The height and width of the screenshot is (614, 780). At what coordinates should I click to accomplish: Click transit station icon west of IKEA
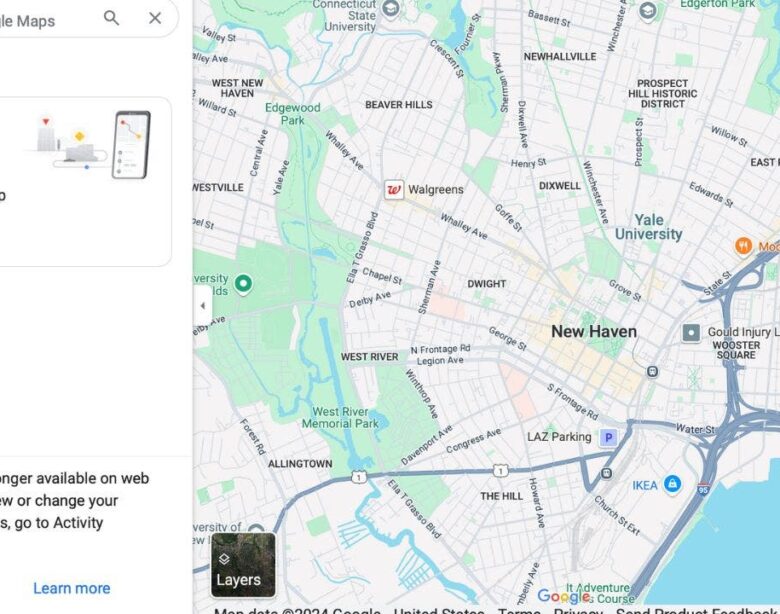click(606, 473)
